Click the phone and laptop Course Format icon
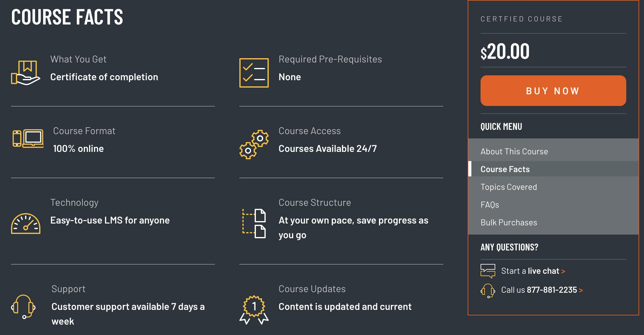This screenshot has height=335, width=644. tap(28, 138)
